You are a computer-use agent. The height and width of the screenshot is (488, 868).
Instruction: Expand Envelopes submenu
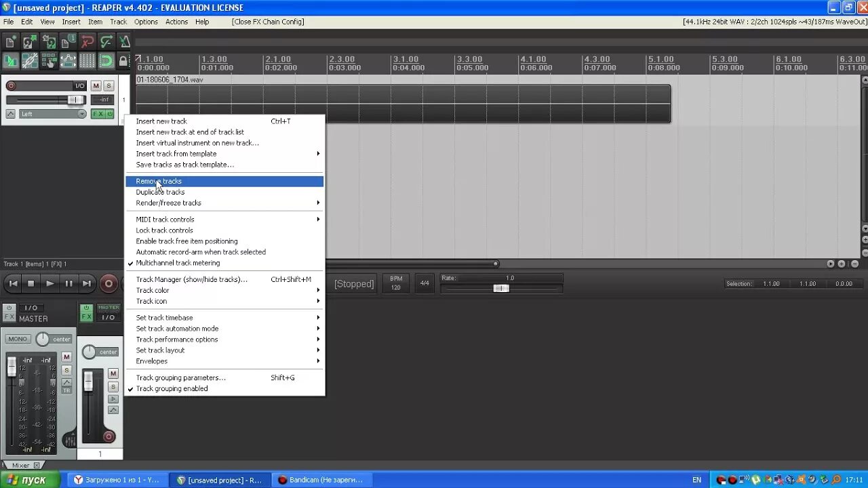224,361
